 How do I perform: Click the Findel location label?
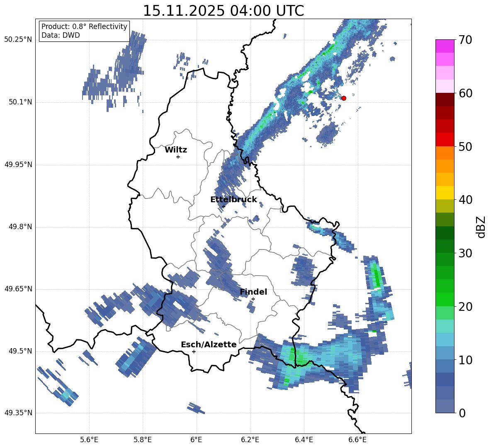click(x=253, y=292)
